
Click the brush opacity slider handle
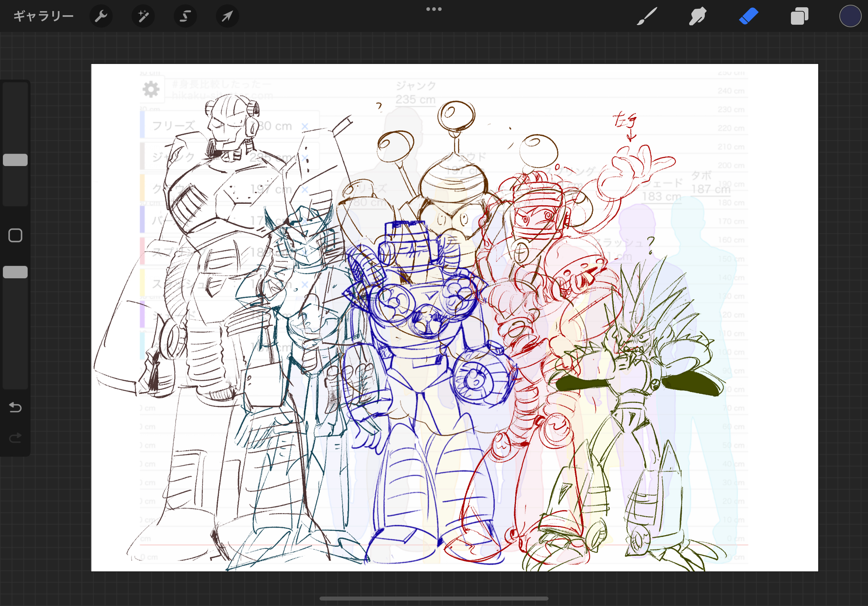(x=15, y=272)
